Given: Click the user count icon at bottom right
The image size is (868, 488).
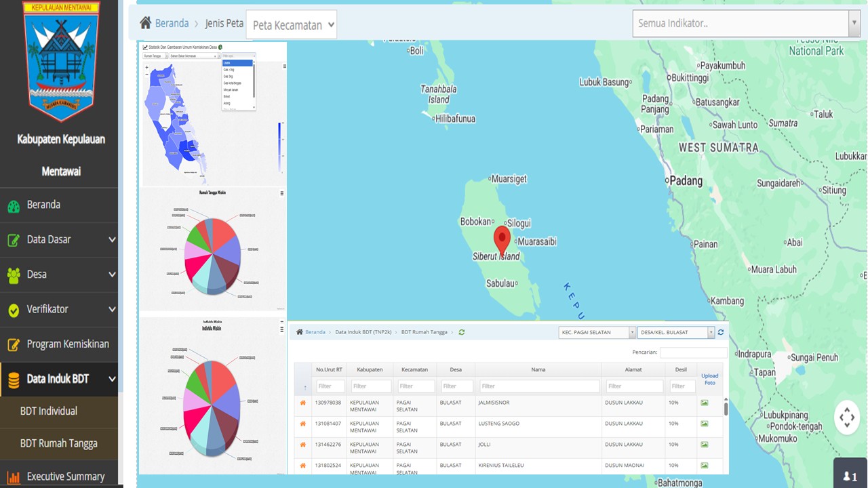Looking at the screenshot, I should coord(850,476).
